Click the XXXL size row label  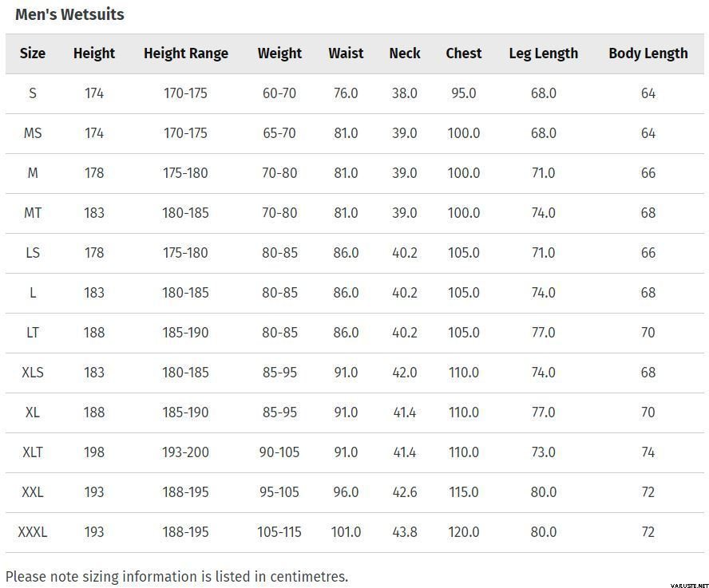click(33, 532)
